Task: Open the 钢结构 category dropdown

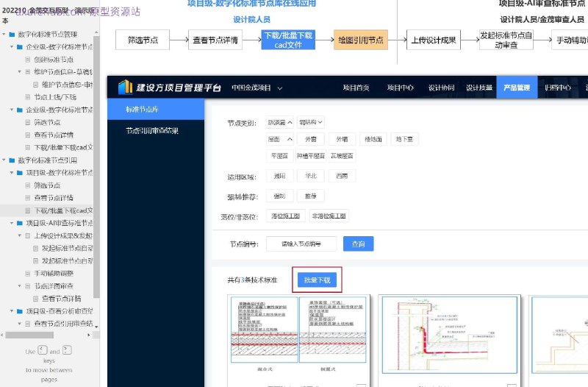Action: click(310, 122)
